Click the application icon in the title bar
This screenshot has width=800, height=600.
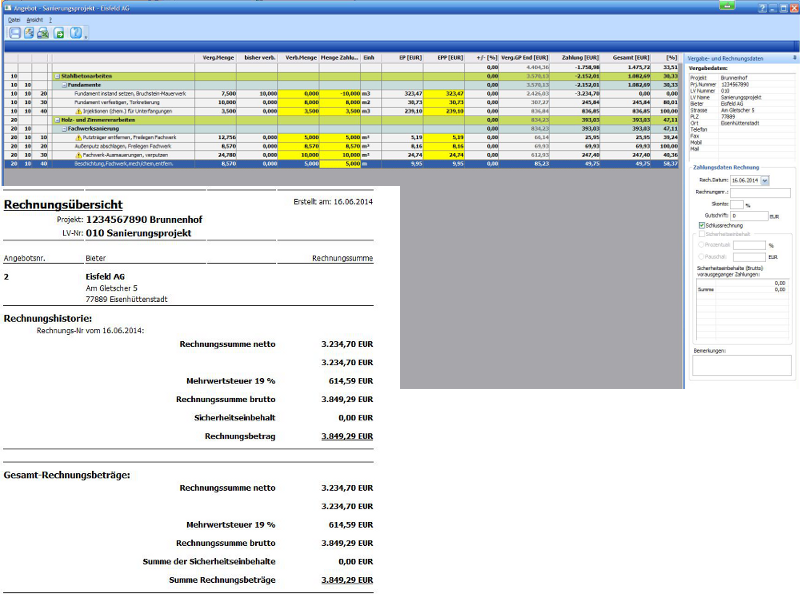click(x=7, y=8)
